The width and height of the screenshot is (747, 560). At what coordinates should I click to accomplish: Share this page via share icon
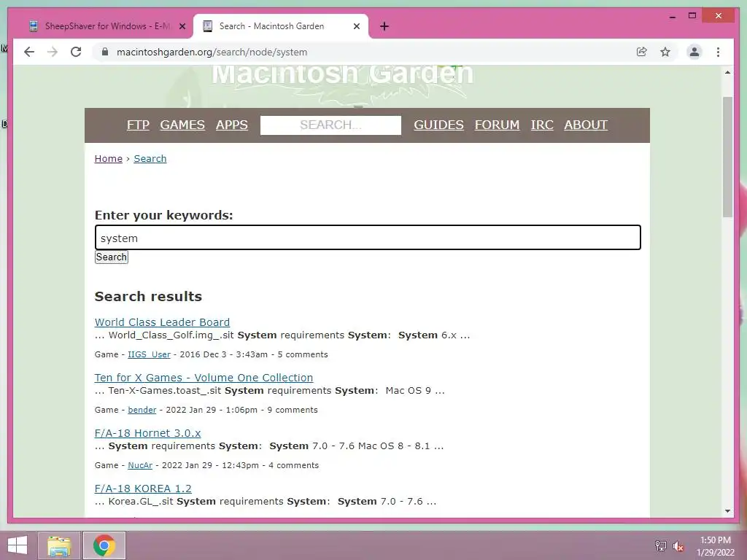coord(642,52)
